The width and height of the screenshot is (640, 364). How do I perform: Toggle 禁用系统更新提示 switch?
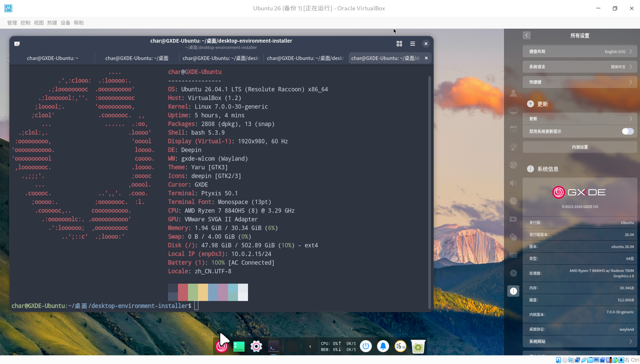point(628,131)
